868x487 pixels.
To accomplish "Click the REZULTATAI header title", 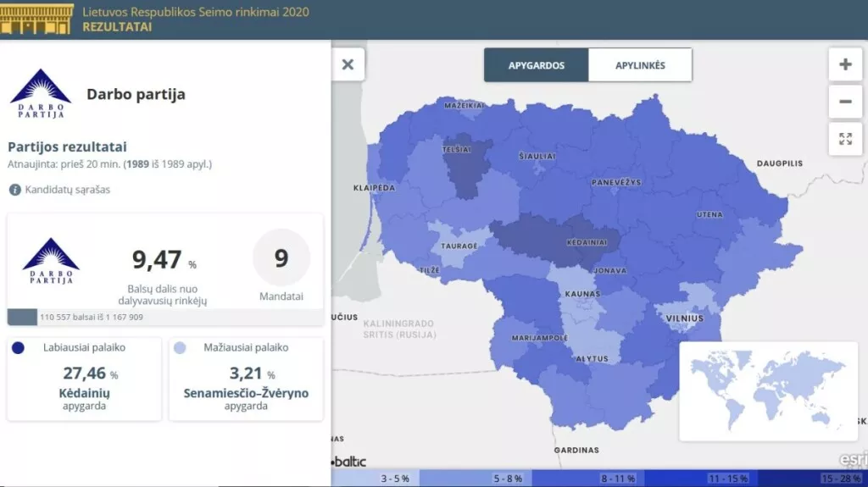I will pyautogui.click(x=117, y=26).
